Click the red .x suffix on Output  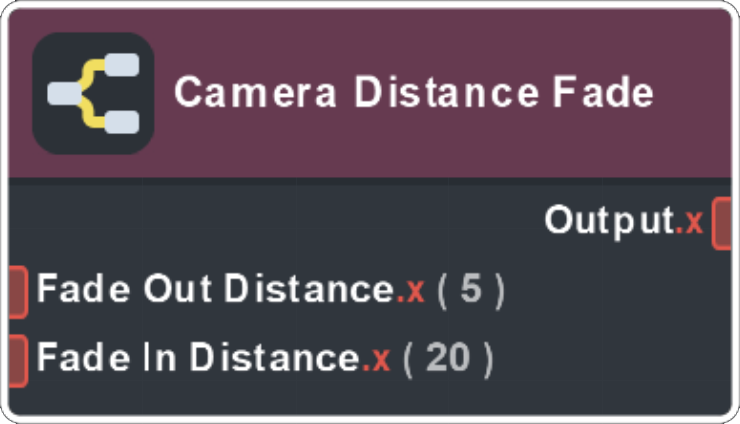(690, 222)
